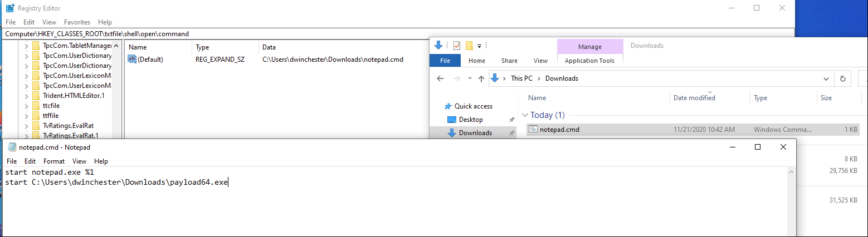Select TpcCom.TabletManager key folder icon
Image resolution: width=868 pixels, height=237 pixels.
36,46
